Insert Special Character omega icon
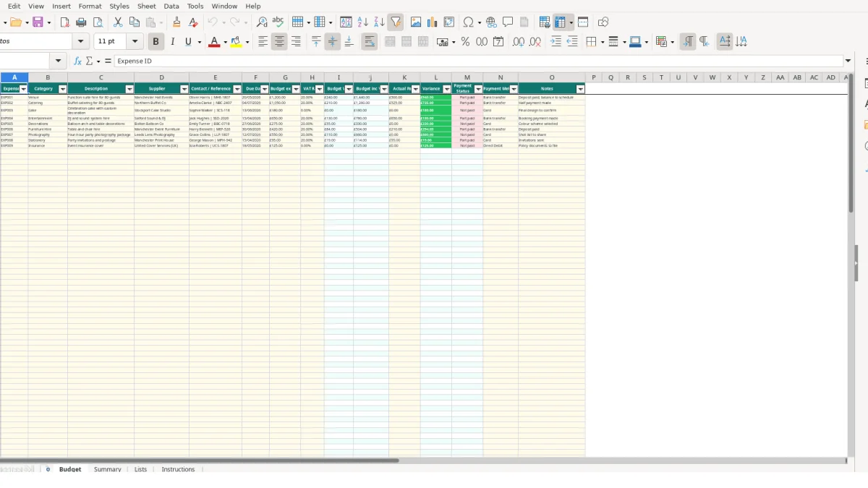Viewport: 868px width, 488px height. point(469,22)
